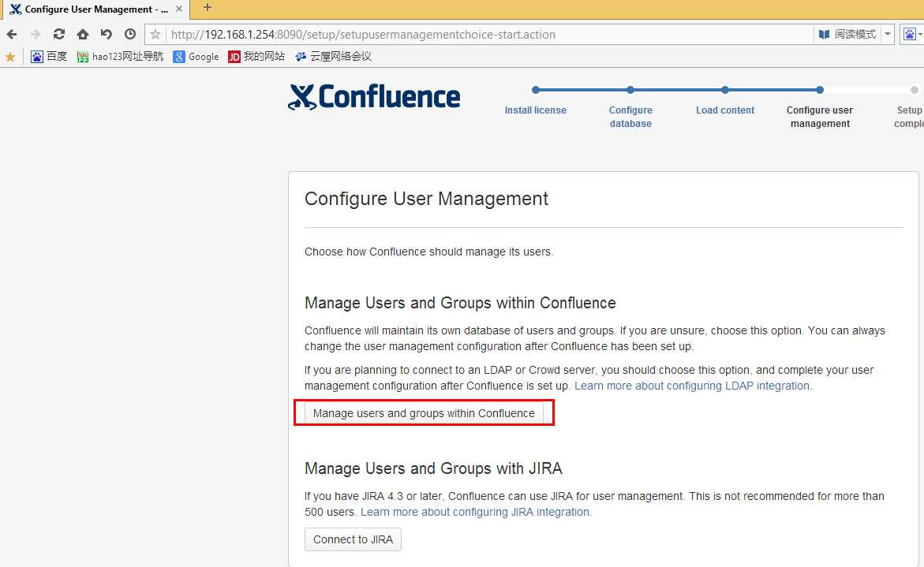The height and width of the screenshot is (567, 924).
Task: Click the Manage Users and Groups with JIRA heading
Action: 433,468
